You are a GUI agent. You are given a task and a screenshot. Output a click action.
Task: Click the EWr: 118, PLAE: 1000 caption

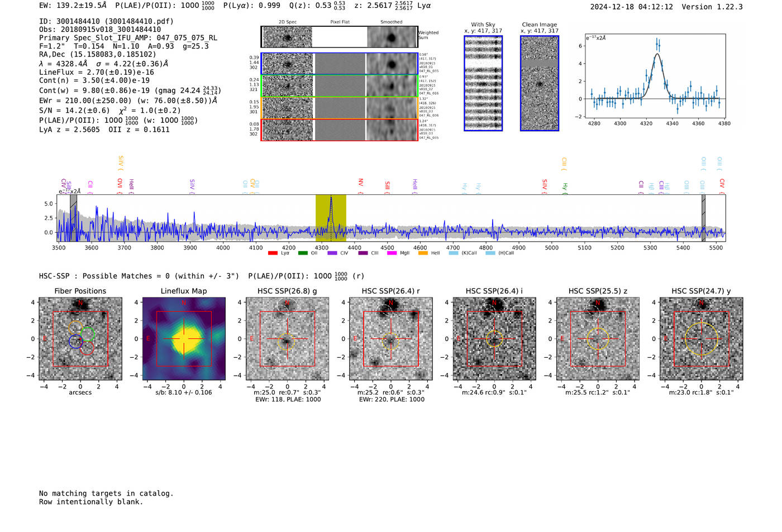pyautogui.click(x=288, y=400)
